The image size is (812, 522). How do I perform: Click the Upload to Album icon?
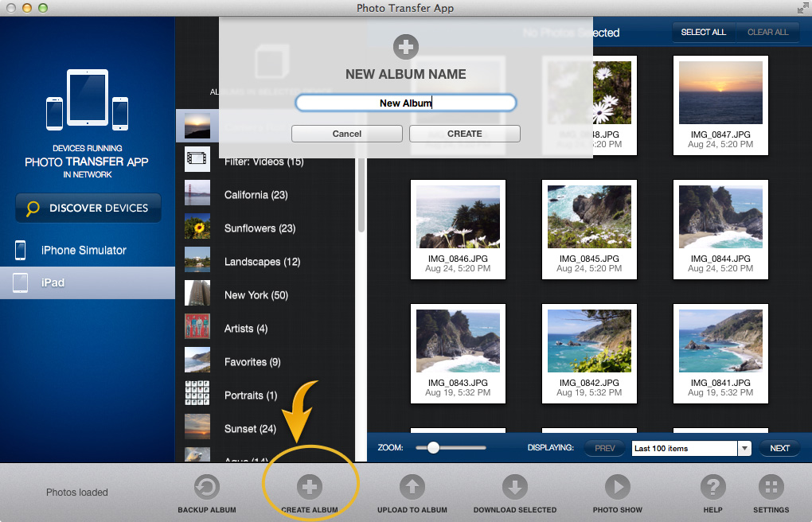coord(412,487)
